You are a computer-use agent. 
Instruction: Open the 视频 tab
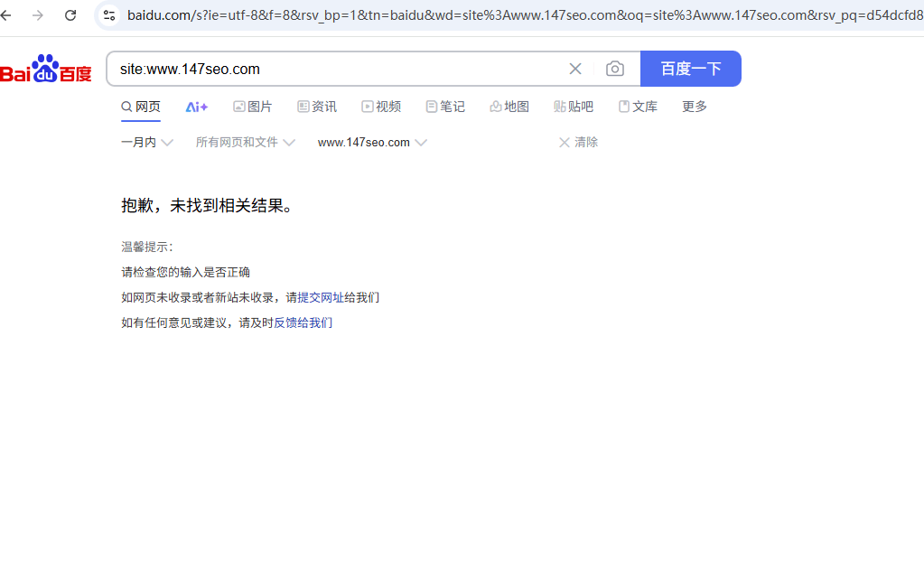tap(381, 107)
